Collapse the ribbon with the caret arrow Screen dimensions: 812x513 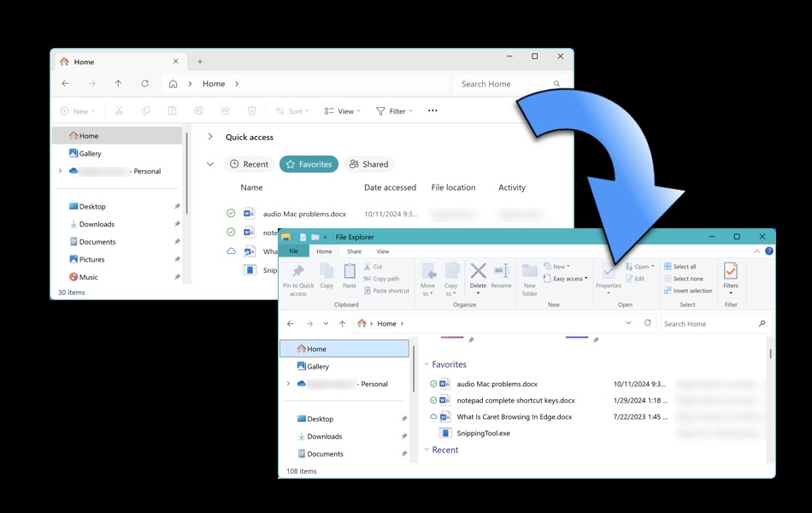click(x=757, y=251)
